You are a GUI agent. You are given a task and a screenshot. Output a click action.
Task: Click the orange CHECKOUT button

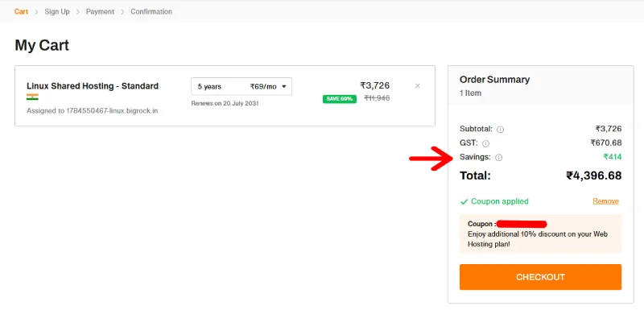540,277
